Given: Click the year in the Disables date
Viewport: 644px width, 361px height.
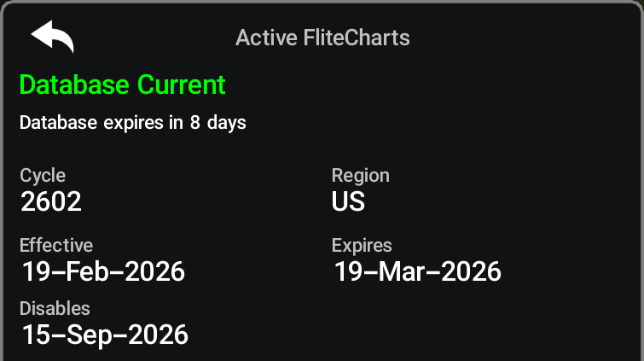Looking at the screenshot, I should (158, 335).
